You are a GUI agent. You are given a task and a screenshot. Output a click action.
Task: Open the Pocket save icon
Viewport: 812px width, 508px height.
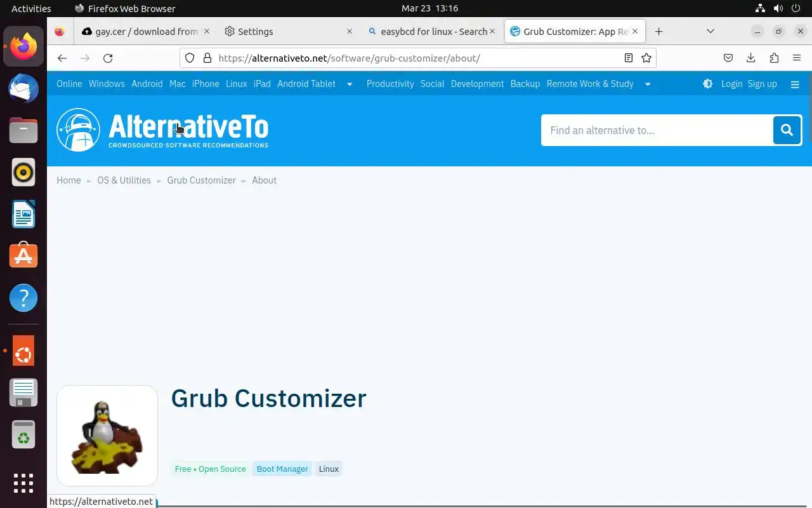(728, 58)
